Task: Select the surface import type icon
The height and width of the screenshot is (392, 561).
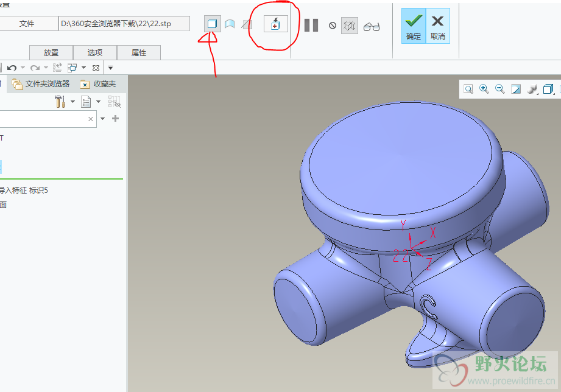Action: point(230,24)
